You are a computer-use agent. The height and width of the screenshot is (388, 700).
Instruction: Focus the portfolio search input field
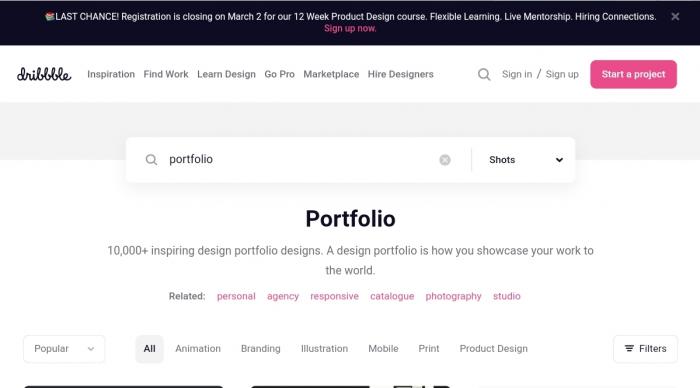(x=299, y=159)
